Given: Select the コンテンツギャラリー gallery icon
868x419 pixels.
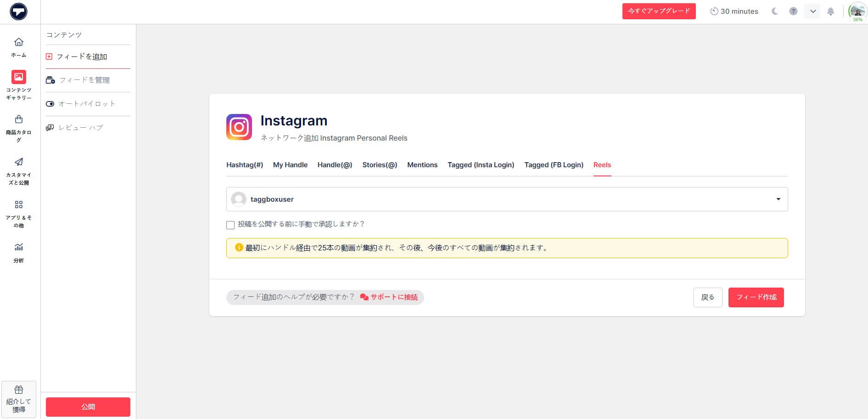Looking at the screenshot, I should 19,77.
